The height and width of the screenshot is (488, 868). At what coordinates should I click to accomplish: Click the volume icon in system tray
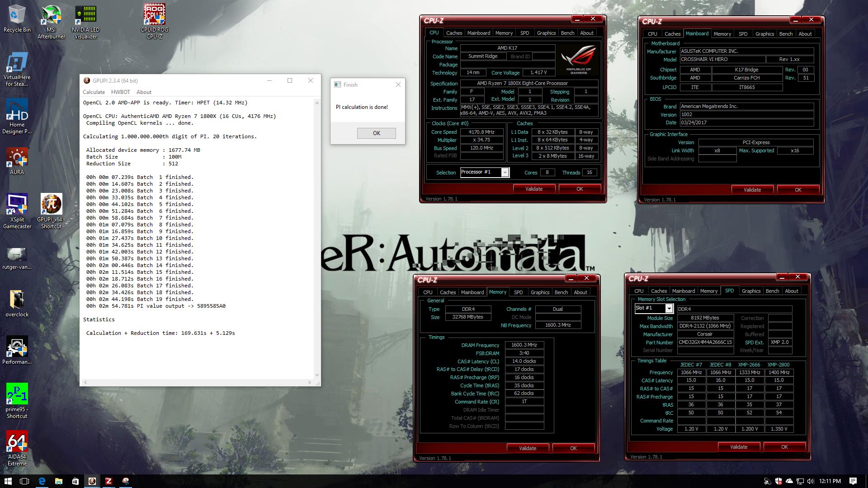click(x=810, y=481)
